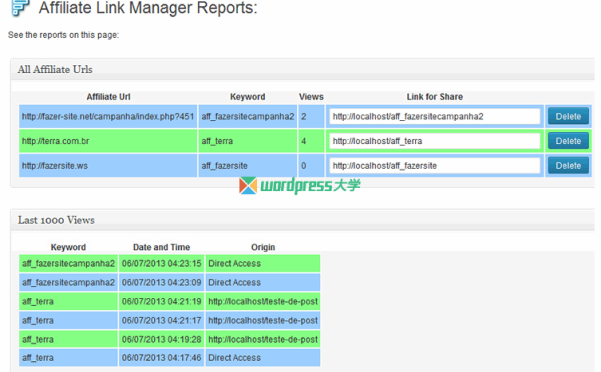Open the fazersite.ws affiliate URL
This screenshot has height=372, width=601.
(x=54, y=166)
